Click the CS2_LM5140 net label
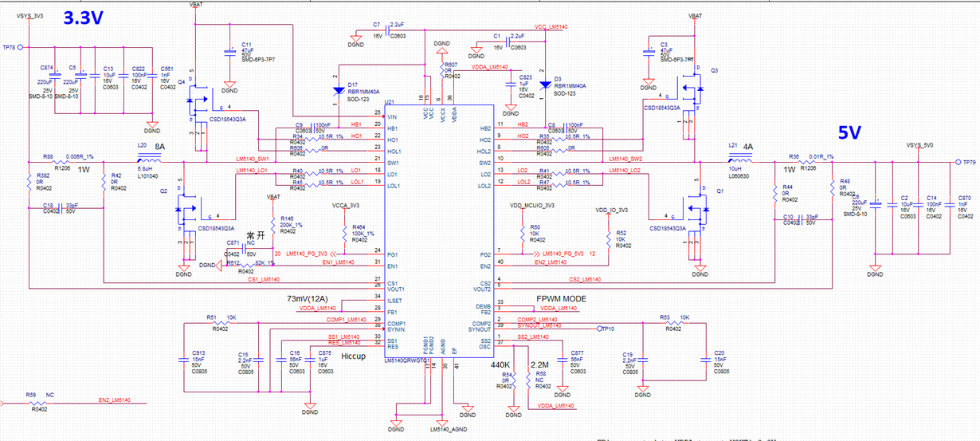 (x=586, y=279)
